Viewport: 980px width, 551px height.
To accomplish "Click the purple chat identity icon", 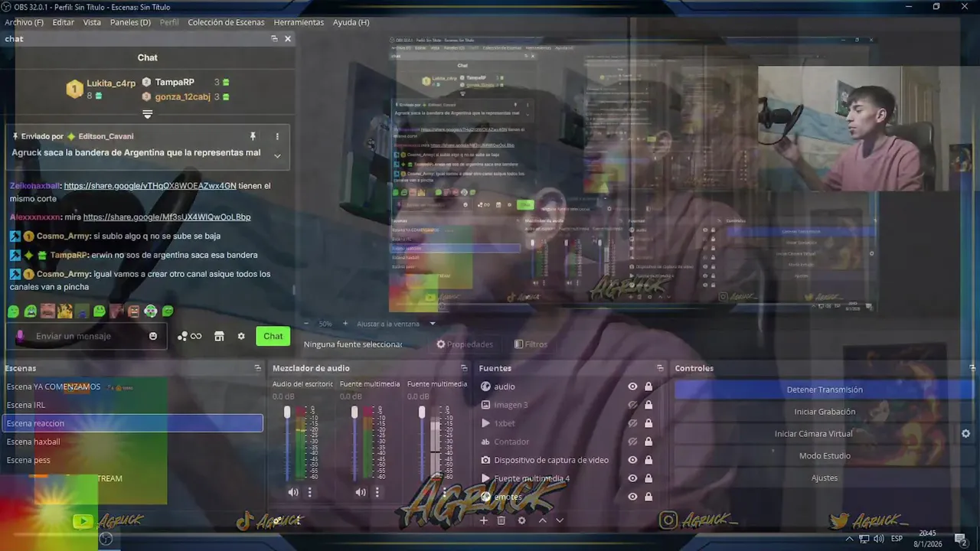I will 21,336.
